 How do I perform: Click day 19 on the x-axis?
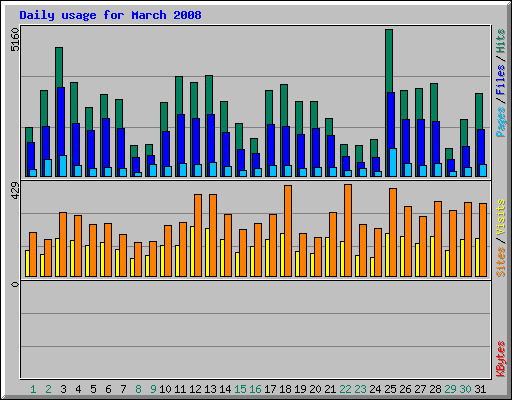click(300, 389)
